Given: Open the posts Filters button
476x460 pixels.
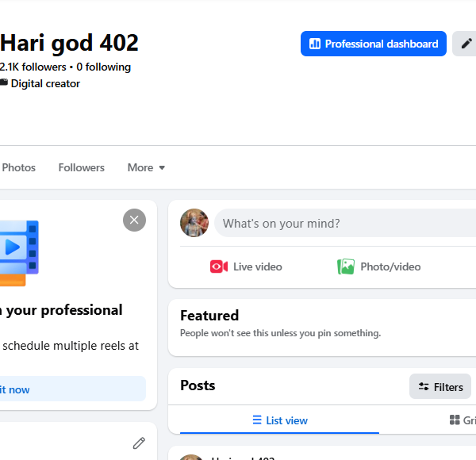Looking at the screenshot, I should (440, 386).
